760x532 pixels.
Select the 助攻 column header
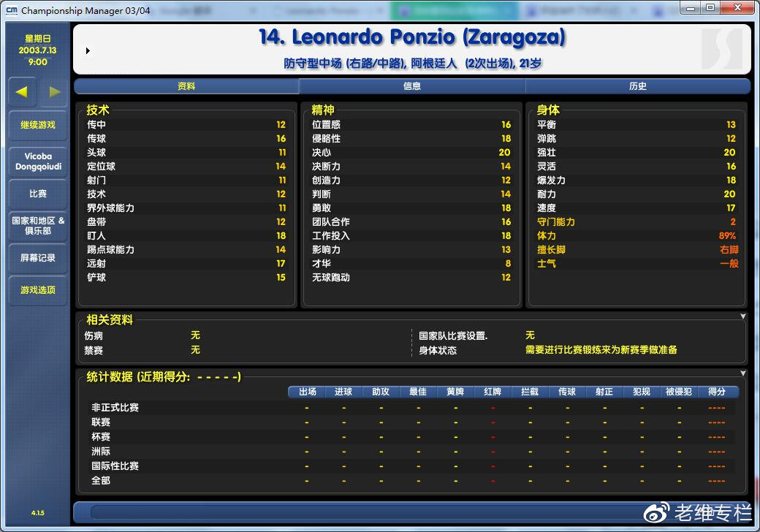point(381,392)
